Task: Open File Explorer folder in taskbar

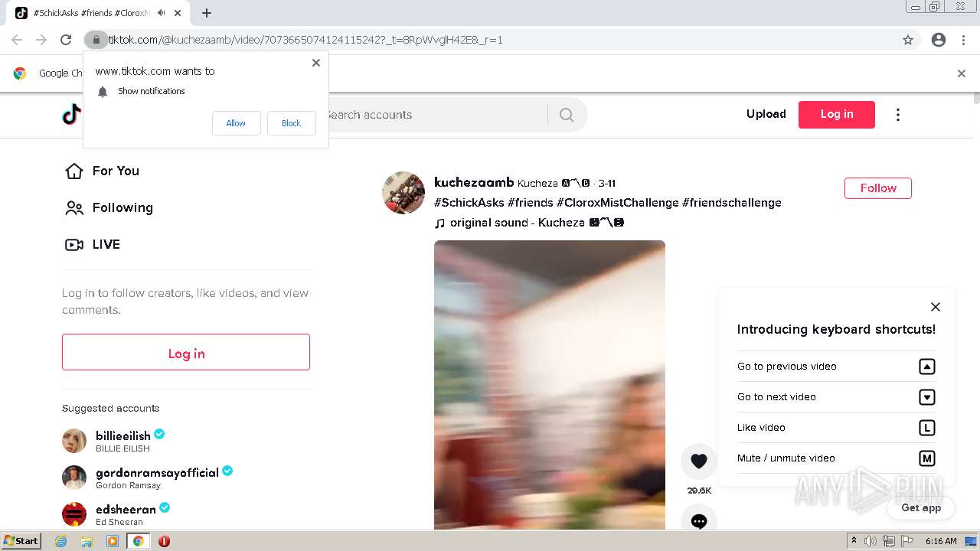Action: [x=87, y=541]
